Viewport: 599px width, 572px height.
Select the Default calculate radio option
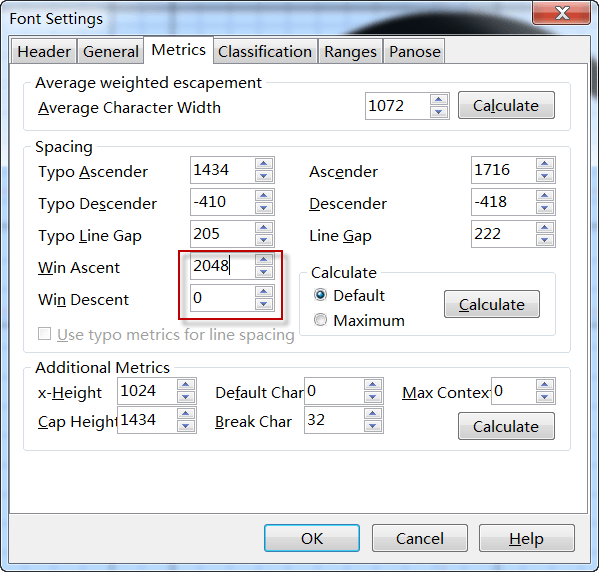point(320,295)
